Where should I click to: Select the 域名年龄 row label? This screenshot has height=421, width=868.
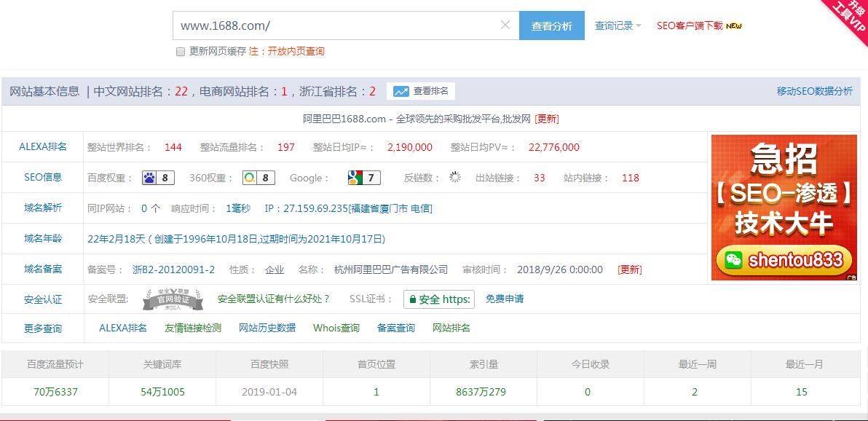coord(43,239)
